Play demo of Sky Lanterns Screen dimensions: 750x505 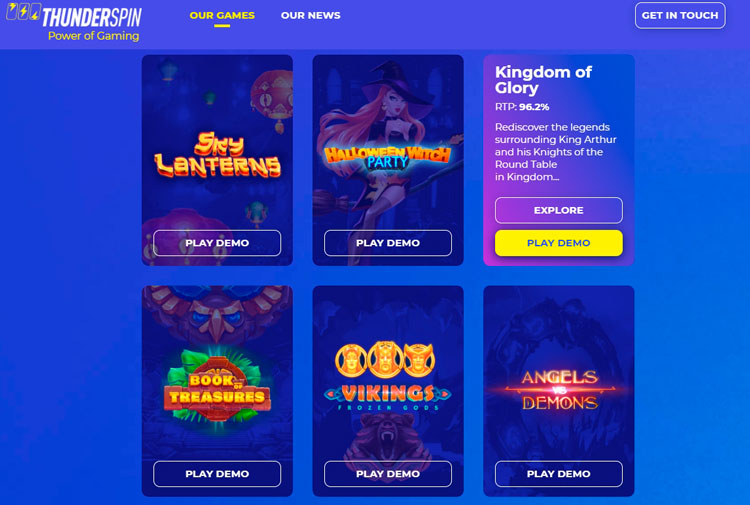coord(217,243)
